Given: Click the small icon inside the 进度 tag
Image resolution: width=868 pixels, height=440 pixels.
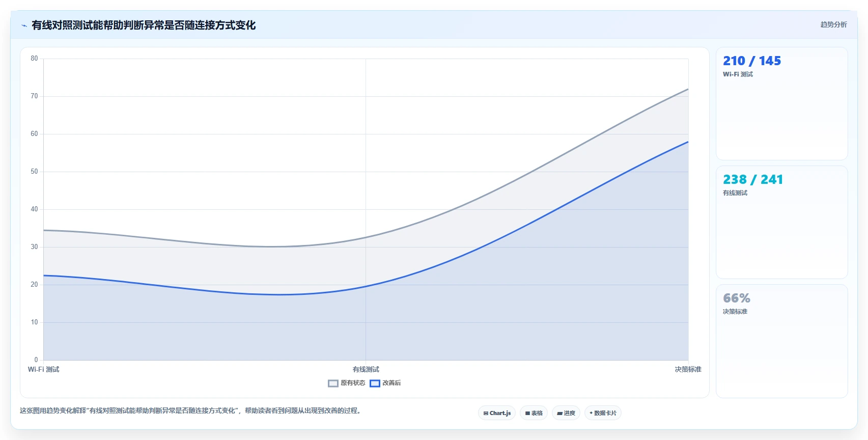Looking at the screenshot, I should 559,414.
